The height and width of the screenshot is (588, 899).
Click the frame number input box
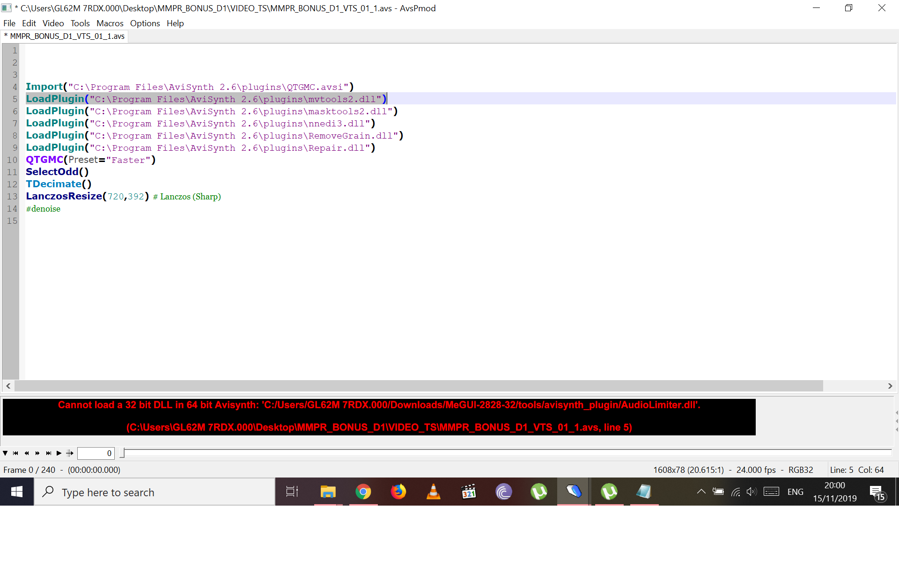click(96, 453)
